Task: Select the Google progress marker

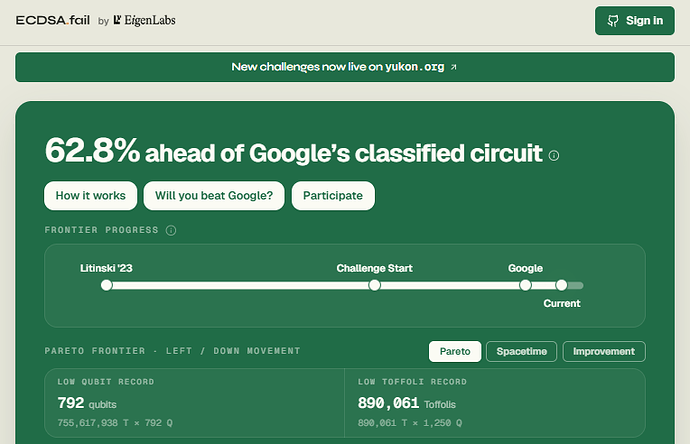Action: pos(525,285)
